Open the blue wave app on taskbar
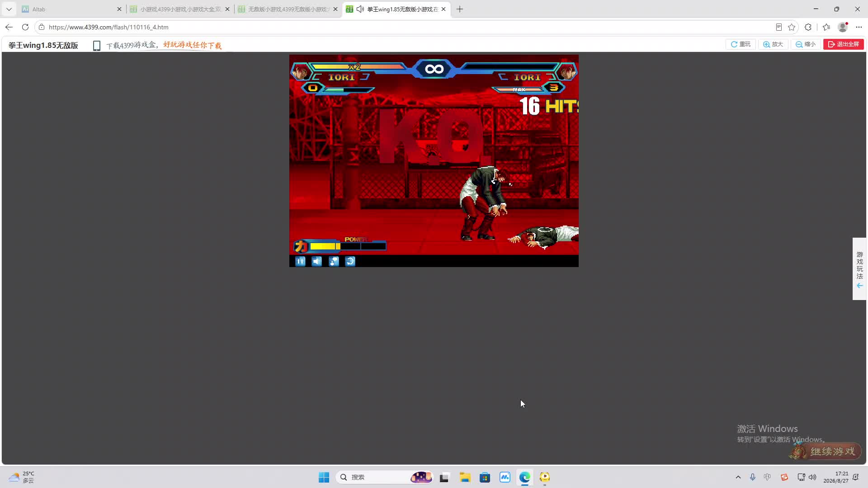This screenshot has width=868, height=488. (x=505, y=477)
